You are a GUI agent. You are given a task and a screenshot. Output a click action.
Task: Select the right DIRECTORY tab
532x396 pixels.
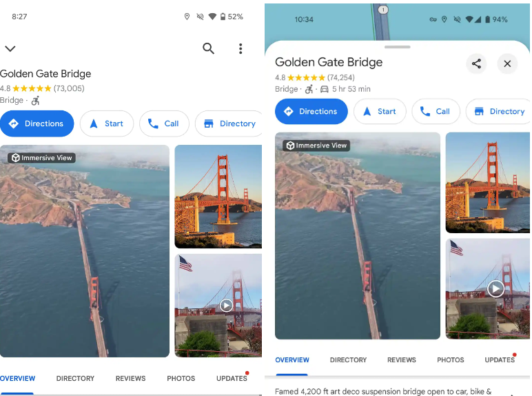tap(348, 359)
